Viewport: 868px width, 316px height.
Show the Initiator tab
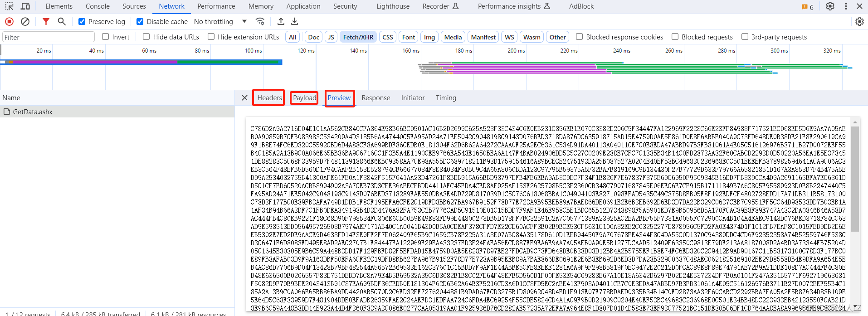(x=413, y=98)
